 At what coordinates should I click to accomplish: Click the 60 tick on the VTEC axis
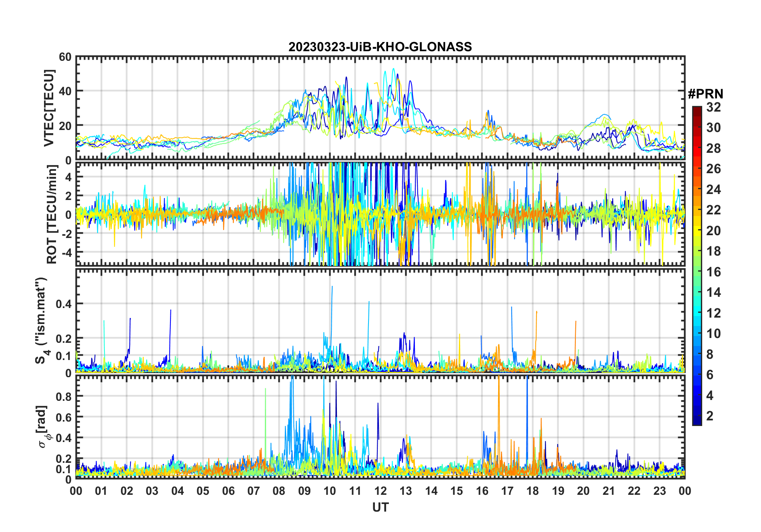click(x=65, y=57)
